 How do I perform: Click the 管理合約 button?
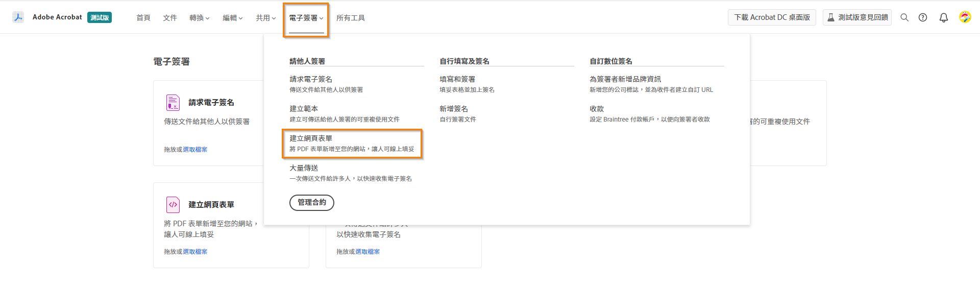[311, 202]
